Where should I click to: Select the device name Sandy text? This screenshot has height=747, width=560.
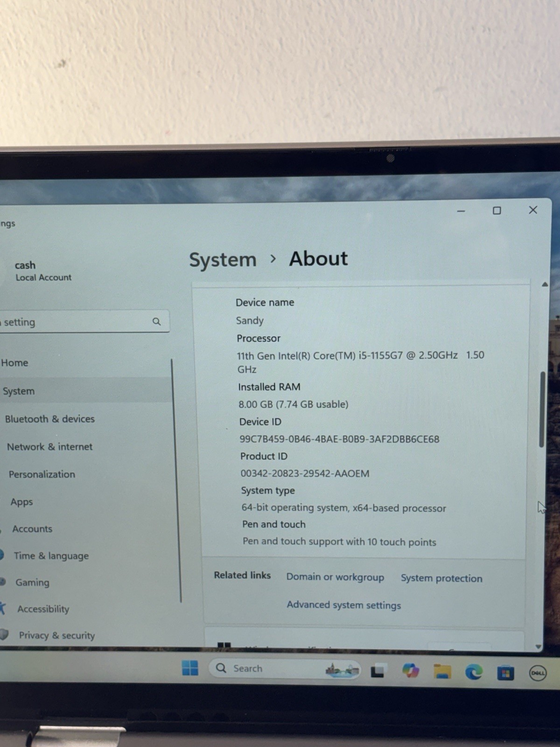[x=250, y=320]
